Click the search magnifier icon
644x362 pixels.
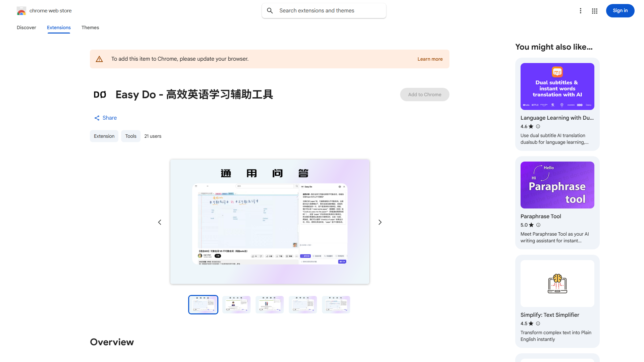pos(270,10)
